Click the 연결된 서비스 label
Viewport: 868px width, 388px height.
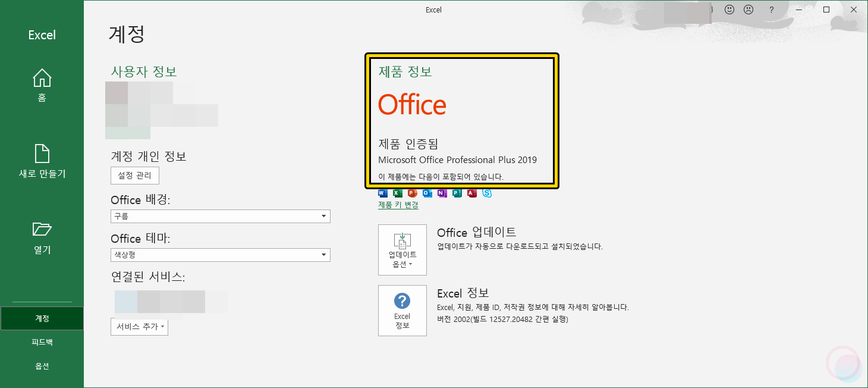tap(148, 277)
